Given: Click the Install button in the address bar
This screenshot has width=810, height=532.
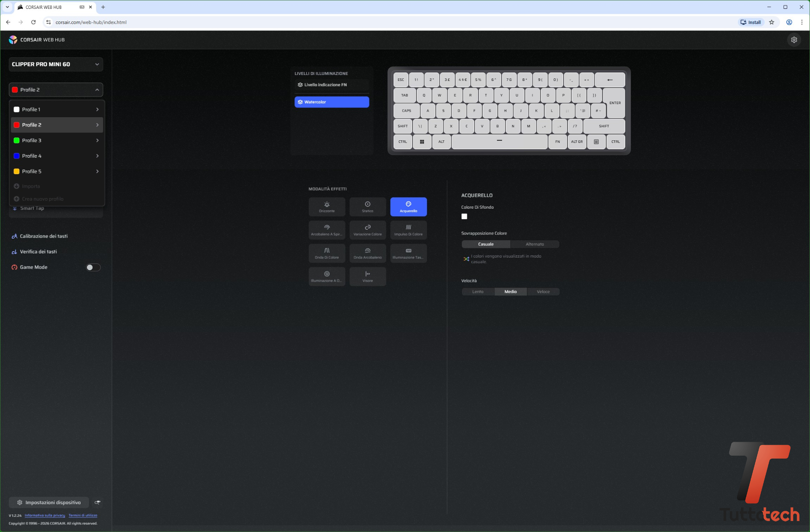Looking at the screenshot, I should coord(751,22).
